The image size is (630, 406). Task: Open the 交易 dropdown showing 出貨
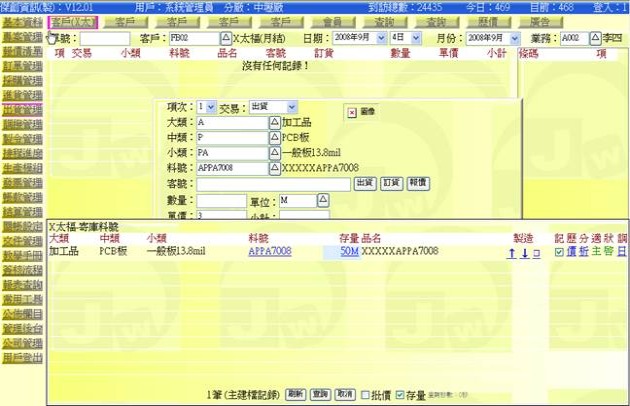click(272, 106)
